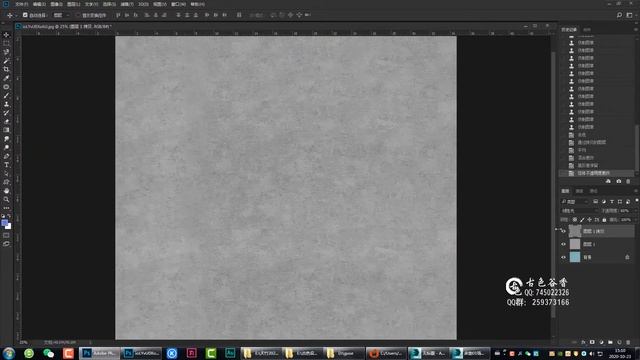Open the layer blend mode dropdown
640x360 pixels.
579,211
